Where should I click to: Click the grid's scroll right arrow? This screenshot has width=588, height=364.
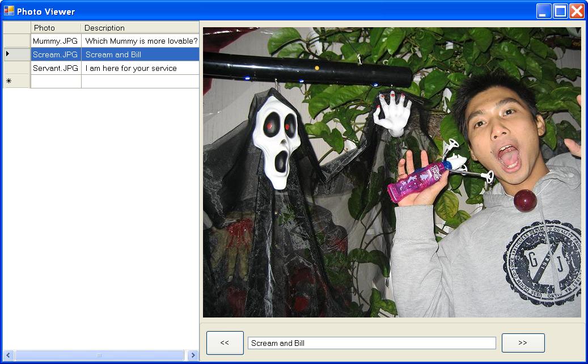tap(193, 355)
